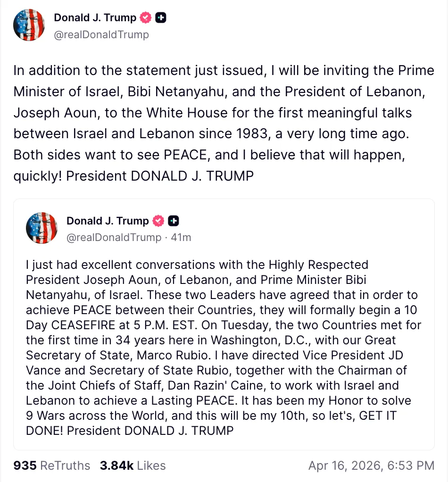Click the red verified badge on main post

[x=146, y=18]
